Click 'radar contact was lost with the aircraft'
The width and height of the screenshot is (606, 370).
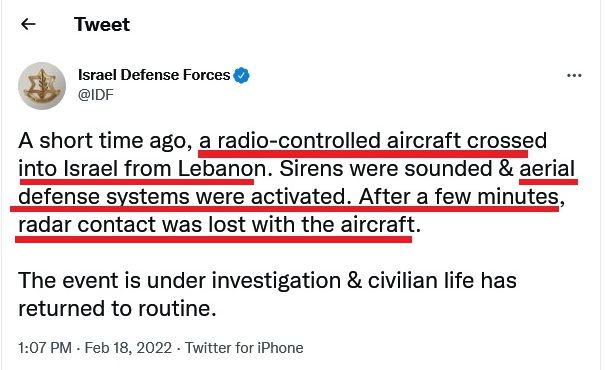216,225
